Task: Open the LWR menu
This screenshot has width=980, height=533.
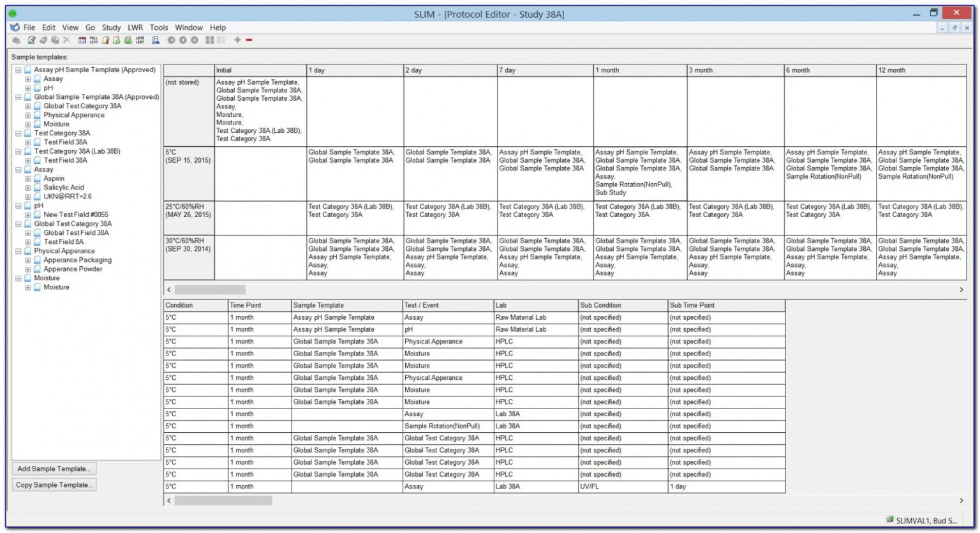Action: point(135,27)
